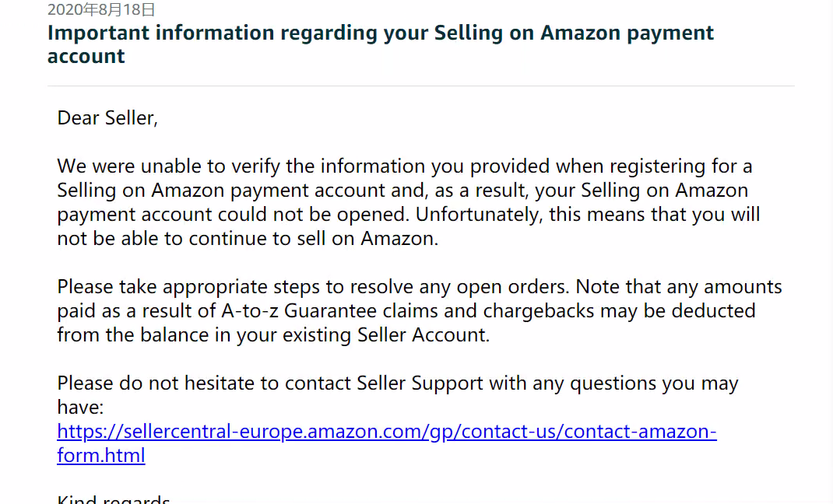The height and width of the screenshot is (504, 833).
Task: Click the 'Kind regards' closing line
Action: click(x=113, y=499)
